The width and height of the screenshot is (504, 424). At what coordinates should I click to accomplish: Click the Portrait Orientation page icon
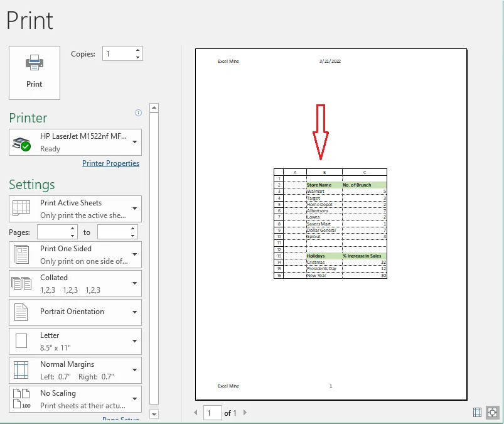tap(21, 312)
